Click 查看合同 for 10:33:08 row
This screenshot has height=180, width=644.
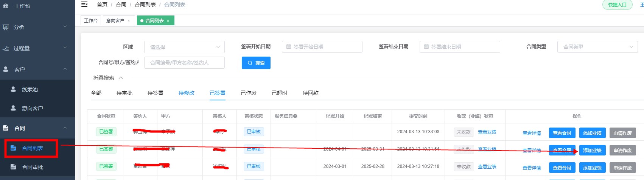pos(562,133)
